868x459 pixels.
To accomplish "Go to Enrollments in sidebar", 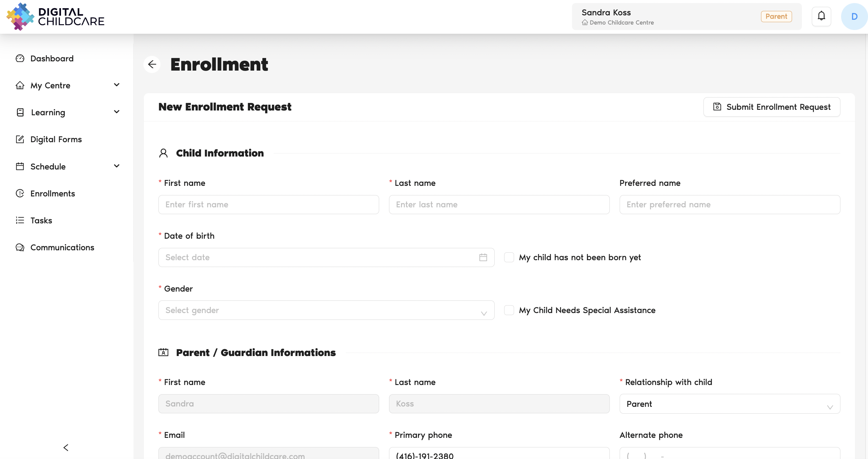I will coord(52,193).
